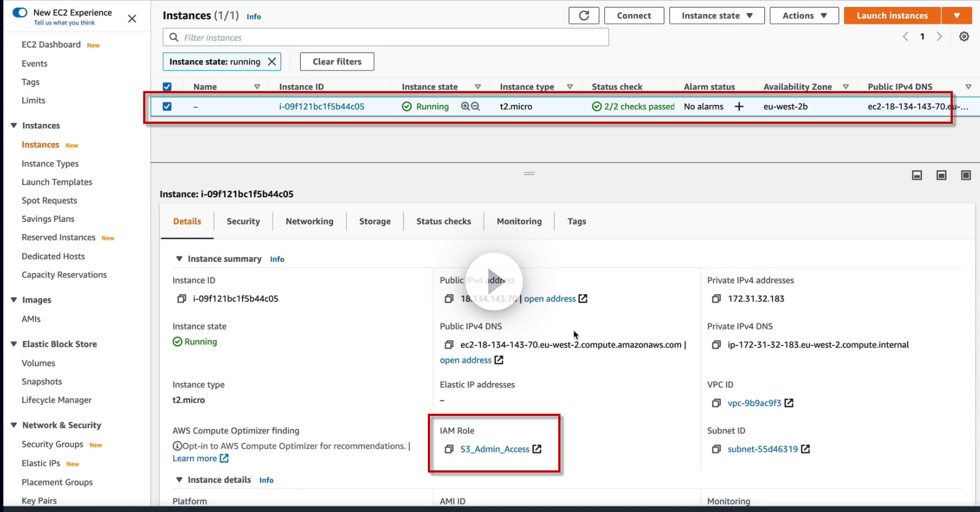Copy the VPC ID value
Image resolution: width=980 pixels, height=512 pixels.
coord(716,403)
